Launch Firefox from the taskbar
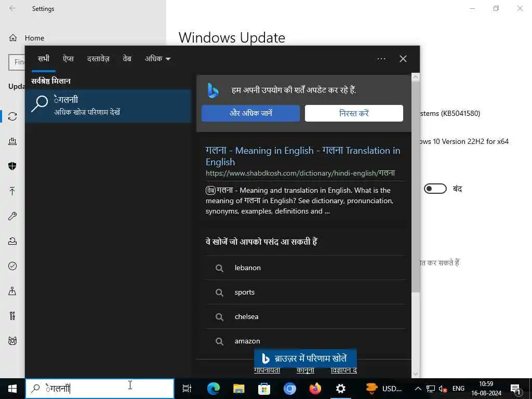 coord(315,389)
